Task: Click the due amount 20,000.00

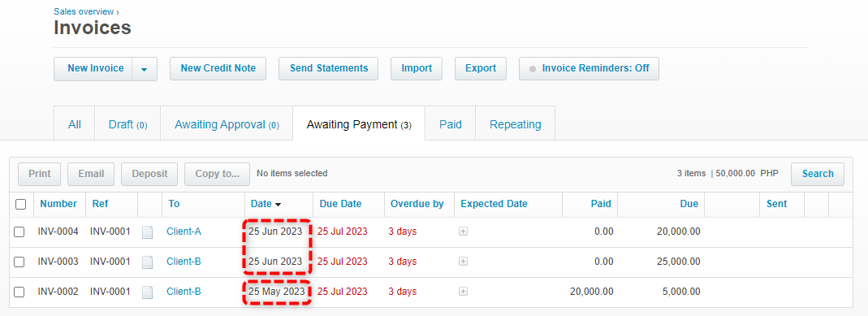Action: tap(679, 232)
